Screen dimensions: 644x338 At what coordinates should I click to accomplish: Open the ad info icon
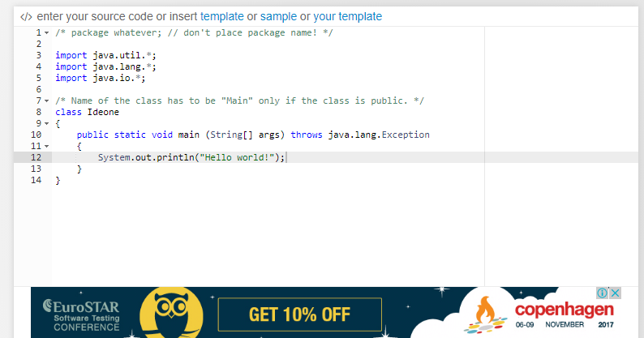tap(602, 293)
